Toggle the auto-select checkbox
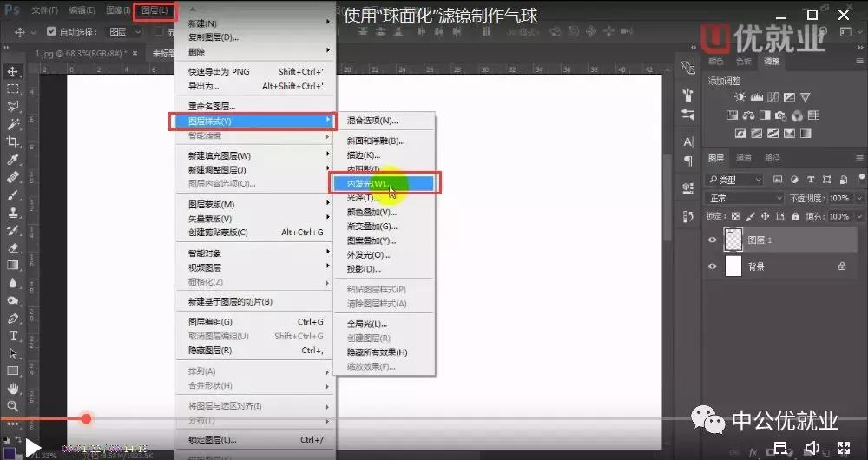 pyautogui.click(x=51, y=31)
